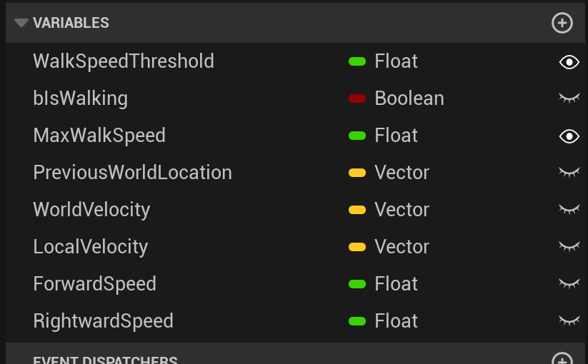Click the Event Dispatchers section header
This screenshot has width=588, height=364.
point(105,359)
